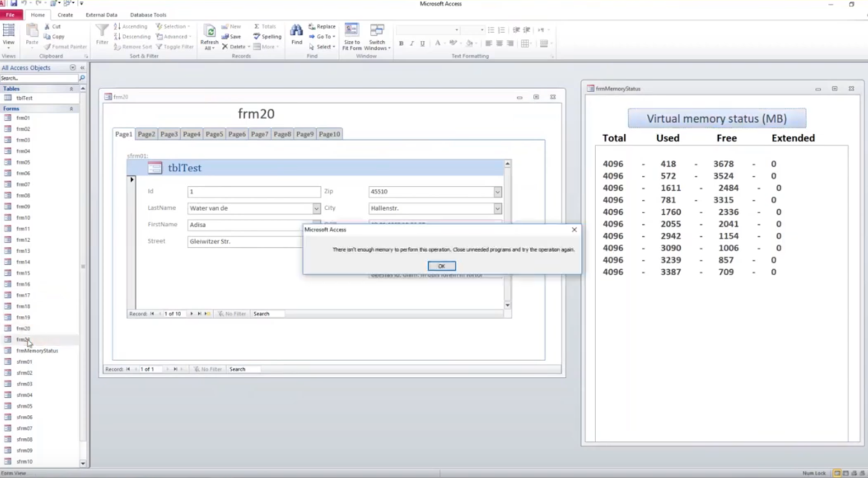Click the subform vertical scrollbar down arrow
This screenshot has width=868, height=478.
507,305
